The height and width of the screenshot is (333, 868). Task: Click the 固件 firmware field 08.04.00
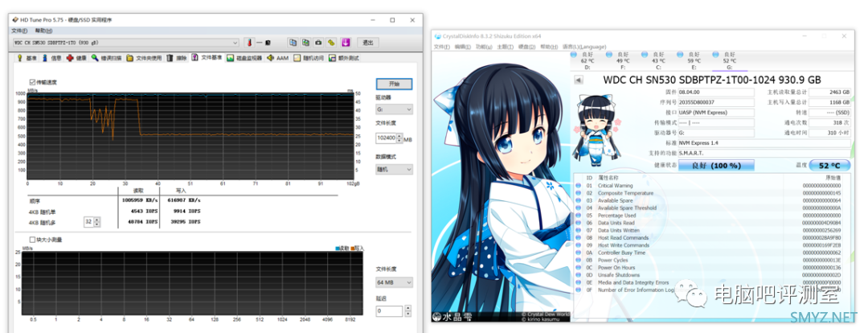716,92
